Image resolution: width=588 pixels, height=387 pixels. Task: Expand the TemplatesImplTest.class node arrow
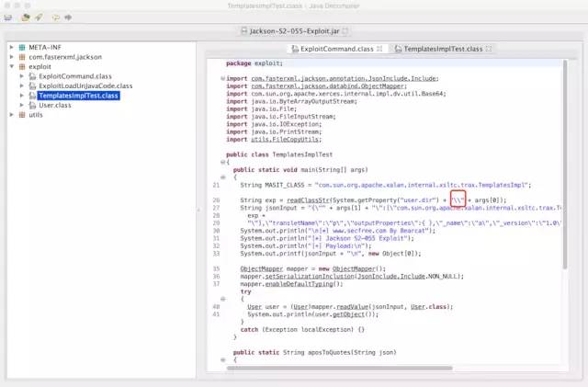pyautogui.click(x=22, y=96)
